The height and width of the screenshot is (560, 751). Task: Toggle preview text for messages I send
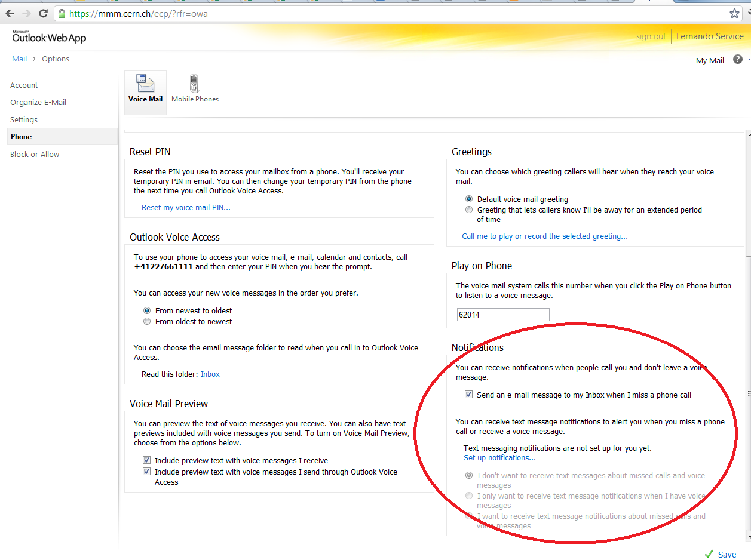pos(146,472)
